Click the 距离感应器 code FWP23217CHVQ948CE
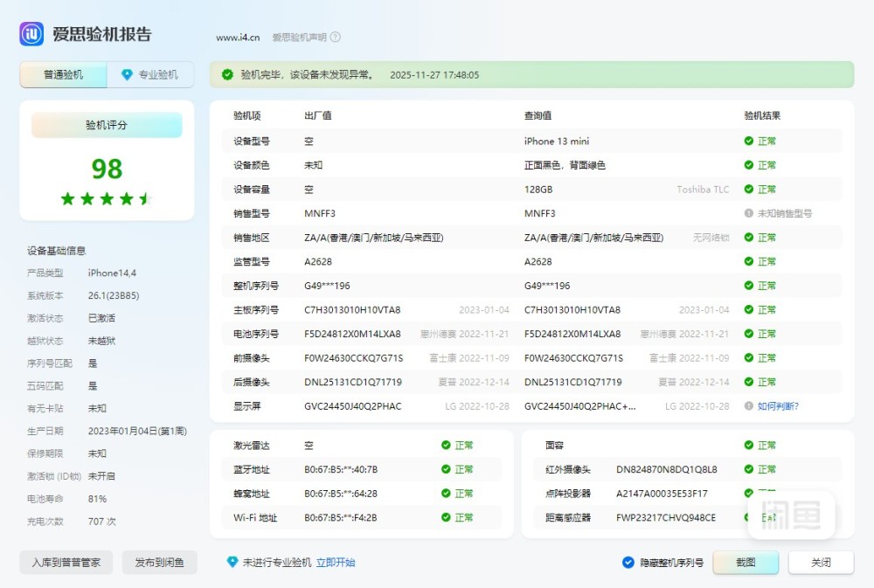This screenshot has width=874, height=588. point(665,518)
